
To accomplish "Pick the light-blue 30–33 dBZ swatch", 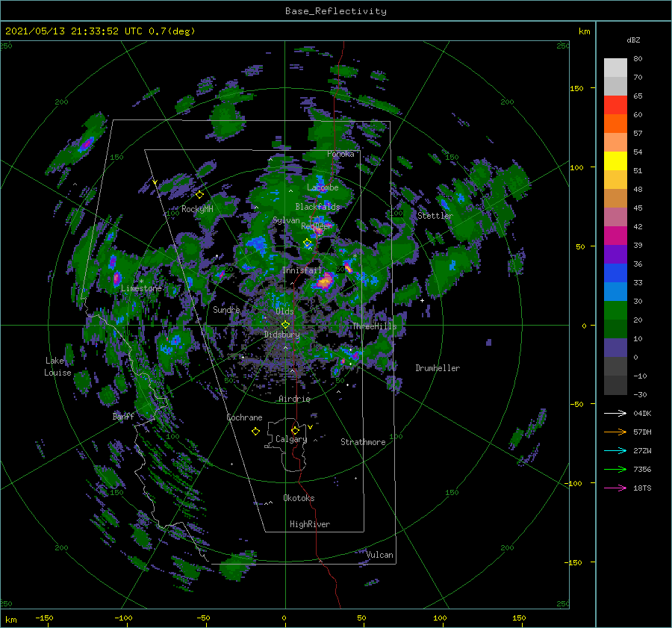I will (615, 292).
